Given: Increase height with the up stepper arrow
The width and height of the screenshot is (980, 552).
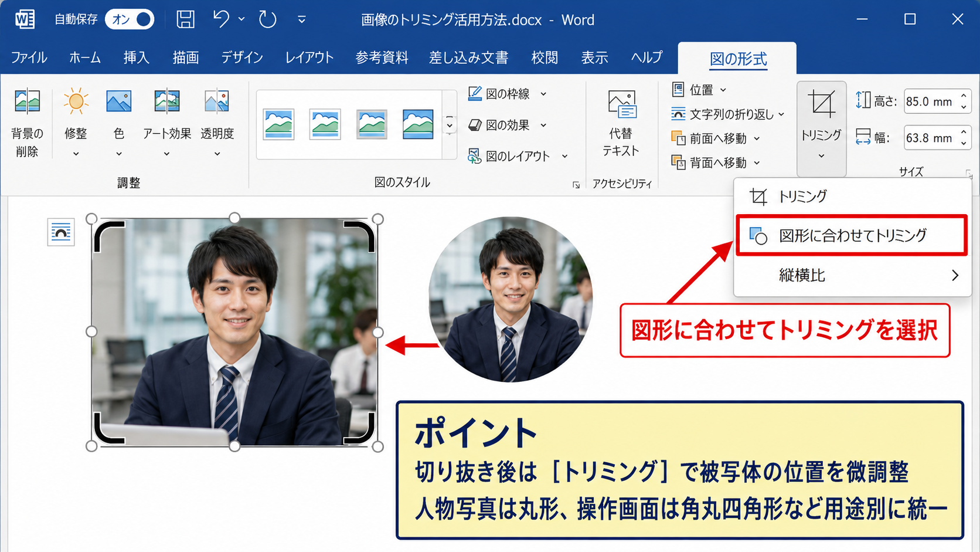Looking at the screenshot, I should click(964, 96).
